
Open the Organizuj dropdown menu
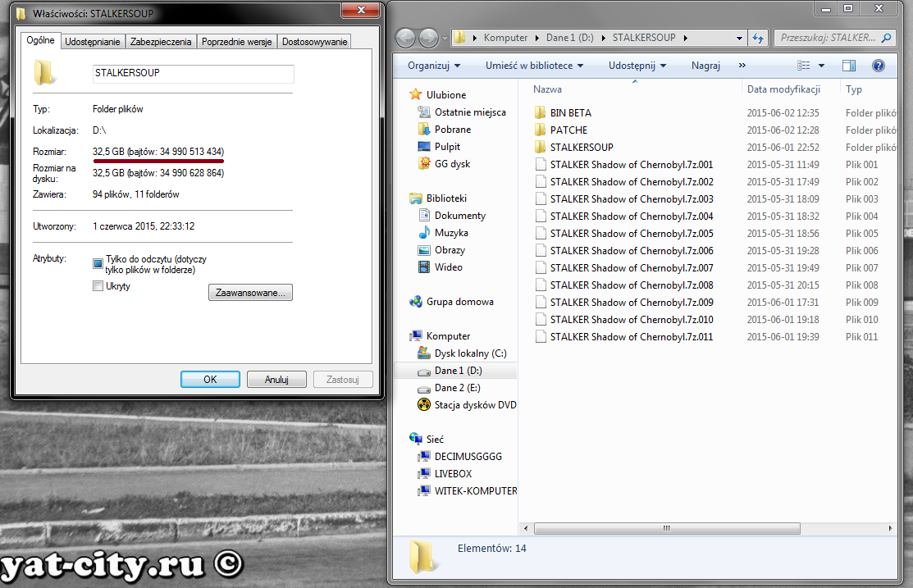pyautogui.click(x=434, y=66)
